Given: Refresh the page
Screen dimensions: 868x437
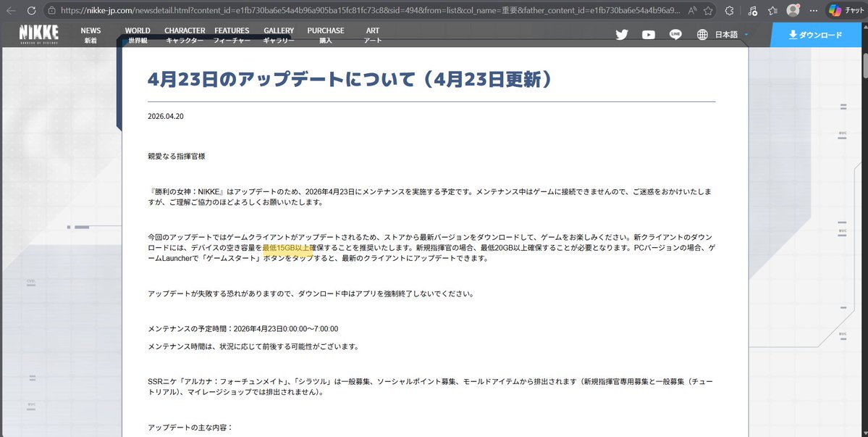Looking at the screenshot, I should point(32,11).
